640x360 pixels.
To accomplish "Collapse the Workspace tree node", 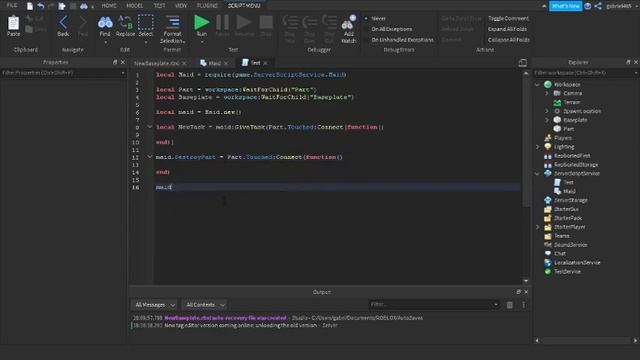I will point(538,84).
